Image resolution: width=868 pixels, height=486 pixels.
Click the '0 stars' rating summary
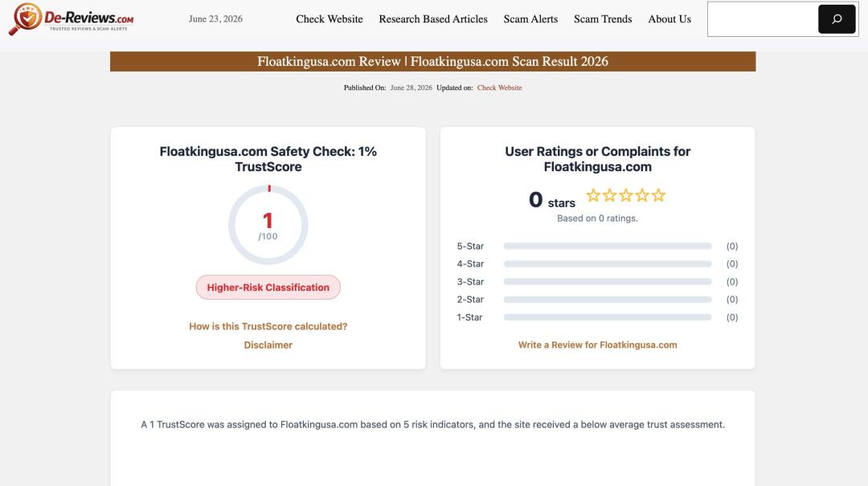click(x=552, y=200)
